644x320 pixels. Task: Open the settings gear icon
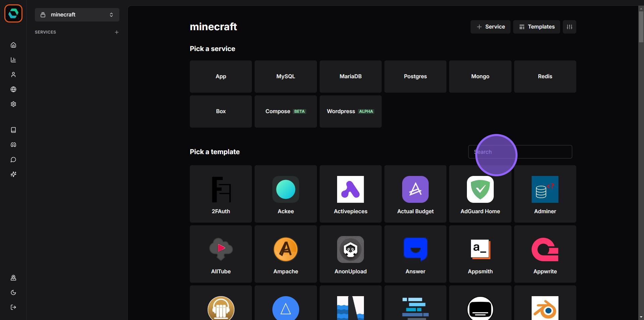coord(13,104)
